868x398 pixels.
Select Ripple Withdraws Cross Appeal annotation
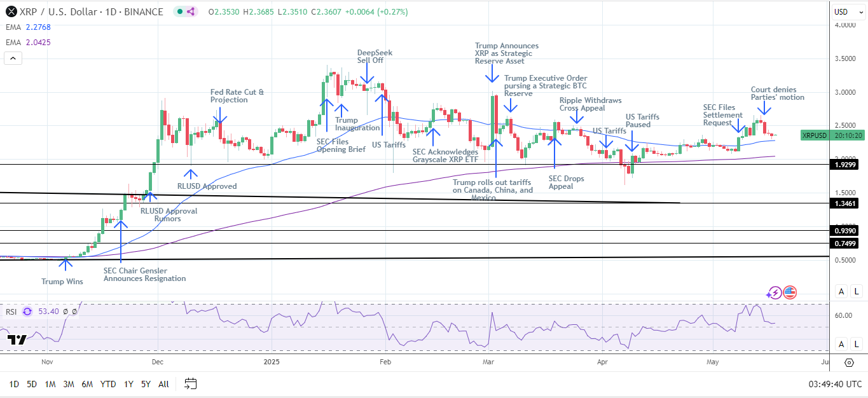point(590,105)
